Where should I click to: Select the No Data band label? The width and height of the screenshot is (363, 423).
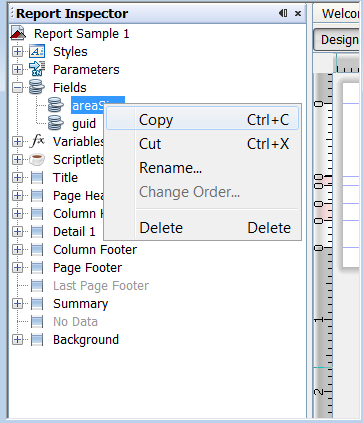pyautogui.click(x=75, y=322)
